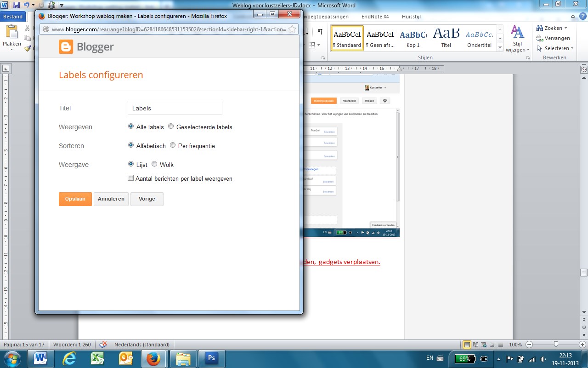Screen dimensions: 588x368
Task: Open the Windows Start menu
Action: (x=11, y=358)
